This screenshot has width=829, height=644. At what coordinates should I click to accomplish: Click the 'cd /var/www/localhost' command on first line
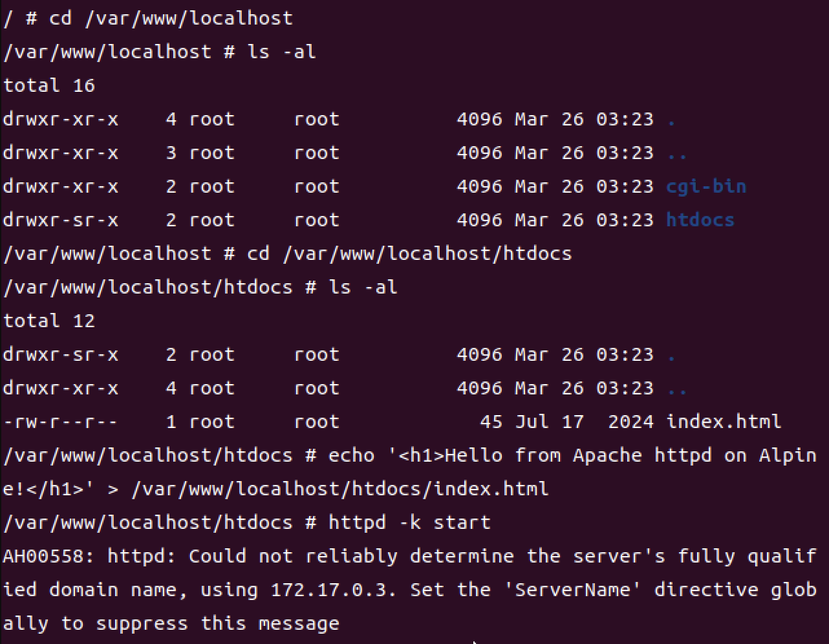pos(171,18)
